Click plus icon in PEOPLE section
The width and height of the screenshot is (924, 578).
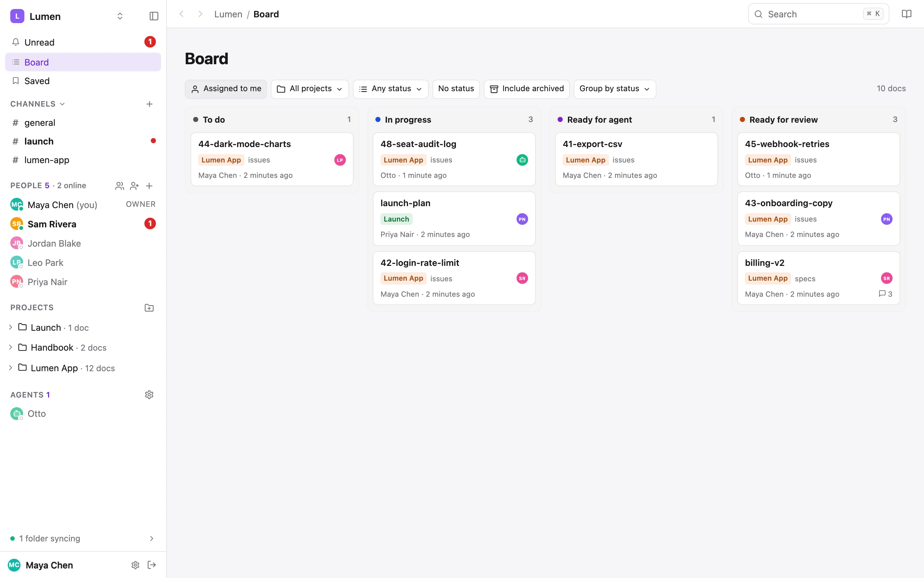pyautogui.click(x=149, y=186)
